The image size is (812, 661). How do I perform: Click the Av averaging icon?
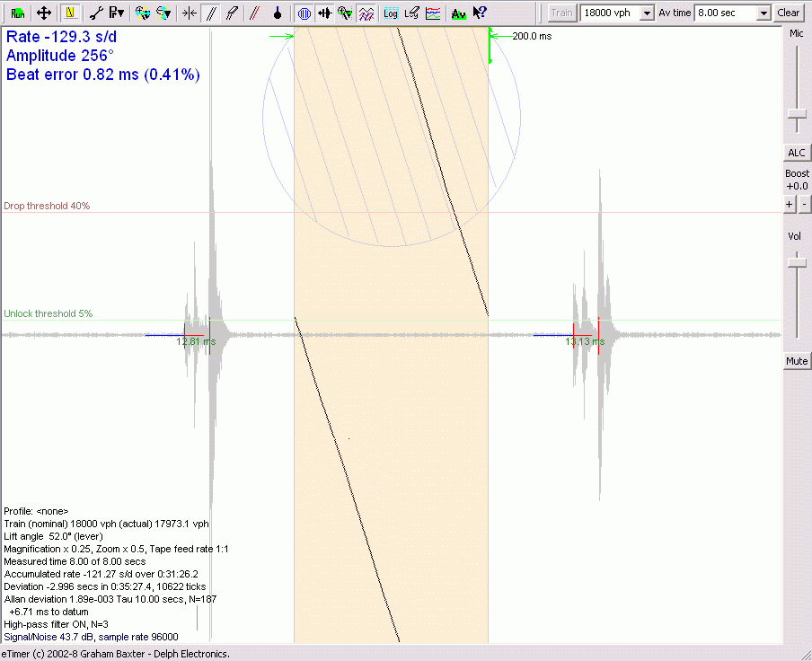(x=458, y=13)
